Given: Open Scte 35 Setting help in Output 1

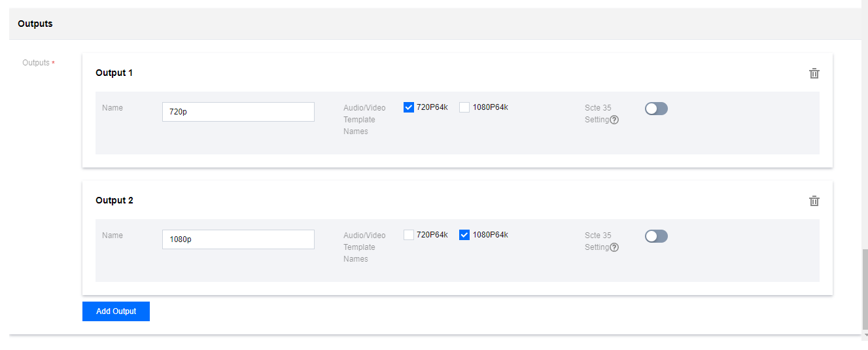Looking at the screenshot, I should [614, 120].
